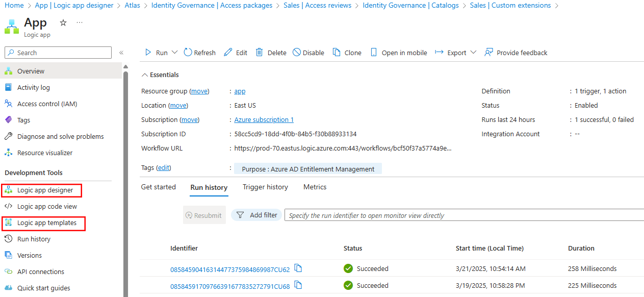This screenshot has width=644, height=297.
Task: Open Identity Governance | Catalogs breadcrumb
Action: [x=411, y=5]
